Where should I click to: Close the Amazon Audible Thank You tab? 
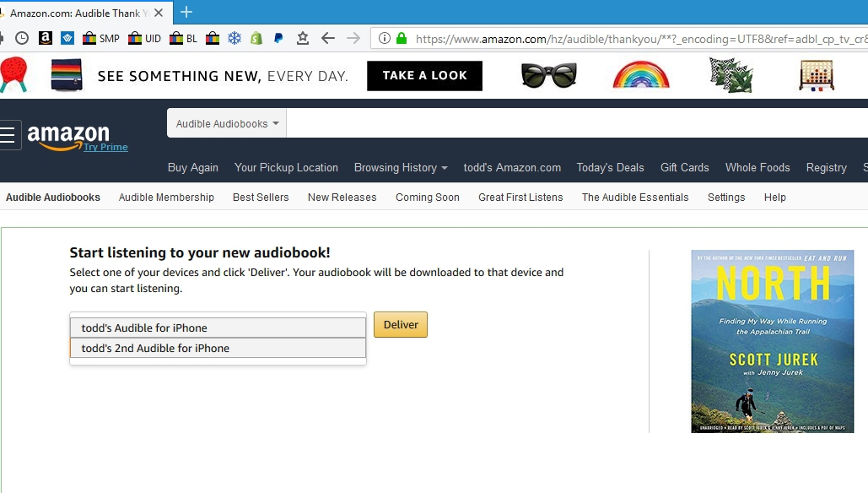[159, 13]
